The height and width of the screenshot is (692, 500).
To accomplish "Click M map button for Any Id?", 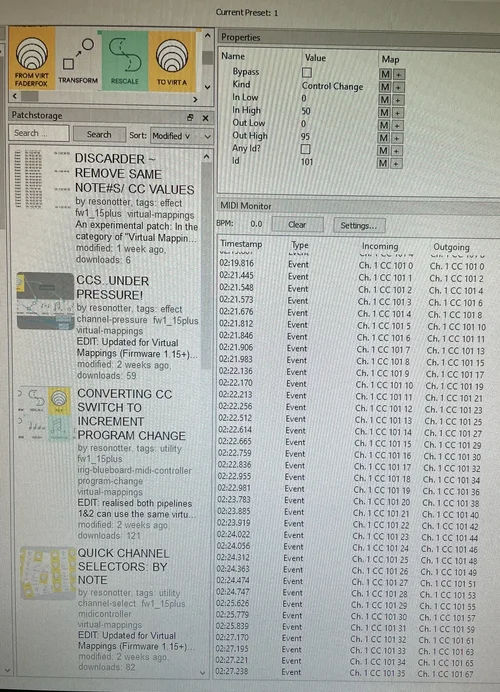I will coord(383,150).
